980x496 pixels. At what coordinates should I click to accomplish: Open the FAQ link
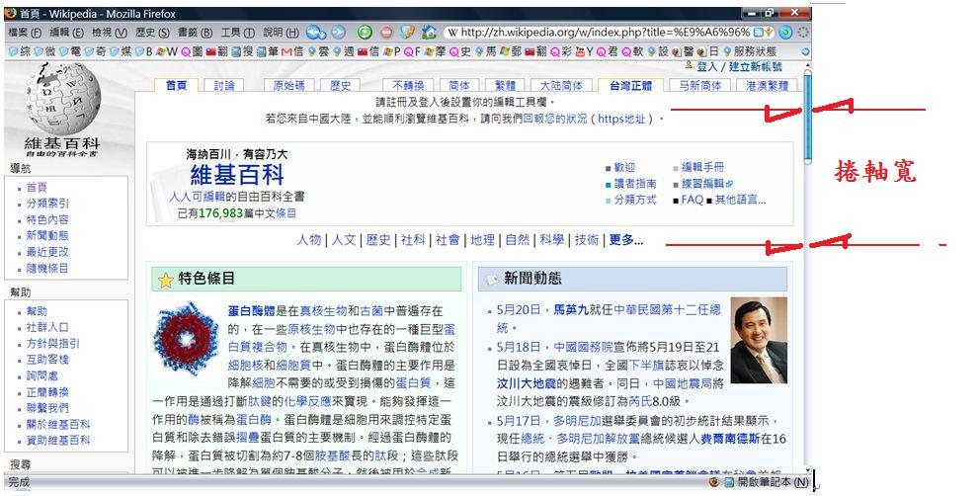[x=692, y=201]
